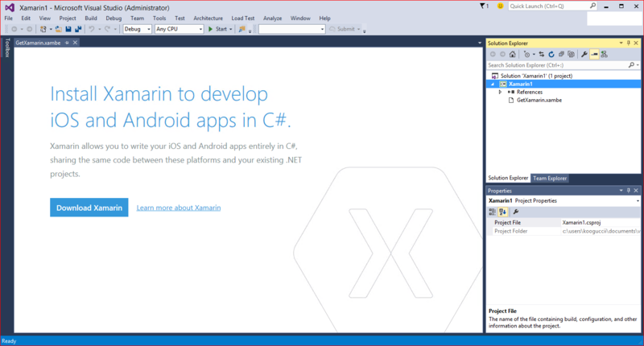
Task: Click the View Class Diagram icon
Action: 605,54
